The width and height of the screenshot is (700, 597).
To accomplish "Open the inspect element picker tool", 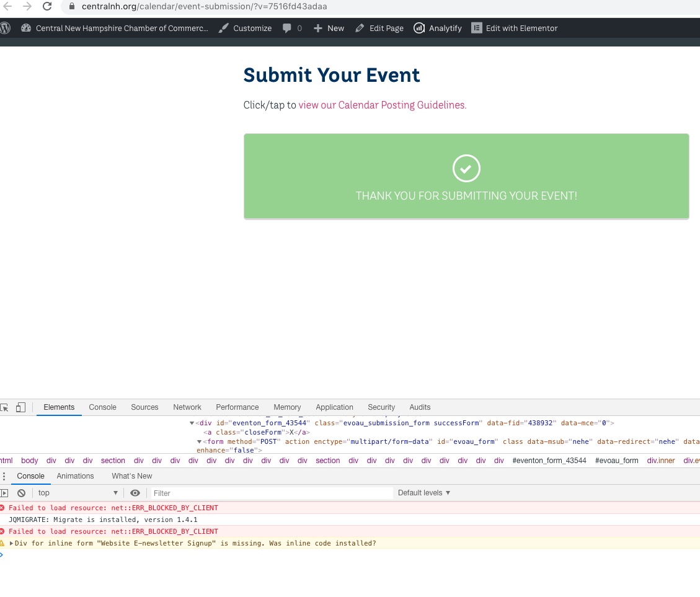I will tap(4, 407).
